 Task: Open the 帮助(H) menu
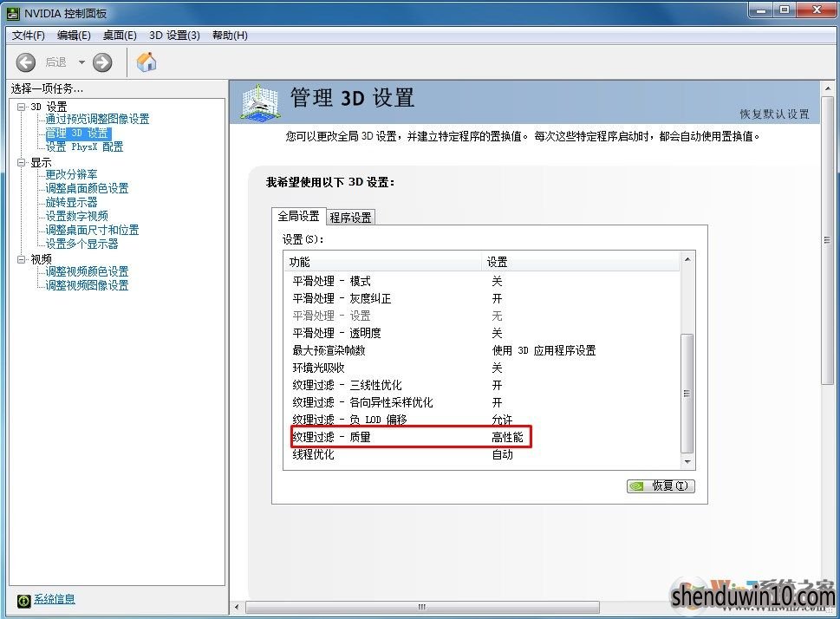click(x=230, y=36)
